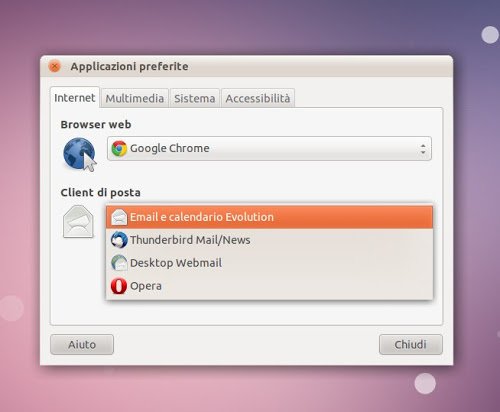Image resolution: width=500 pixels, height=412 pixels.
Task: Click the Chiudi button
Action: [x=411, y=344]
